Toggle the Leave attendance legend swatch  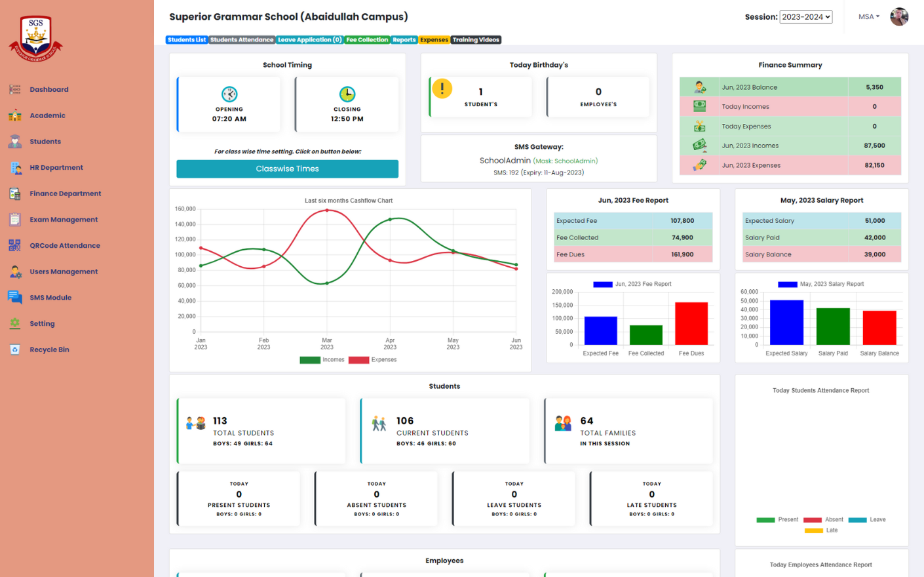[x=857, y=520]
